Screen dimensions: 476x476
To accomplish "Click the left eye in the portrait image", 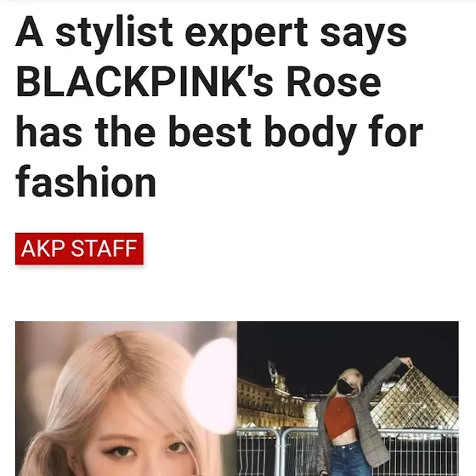I will [122, 451].
